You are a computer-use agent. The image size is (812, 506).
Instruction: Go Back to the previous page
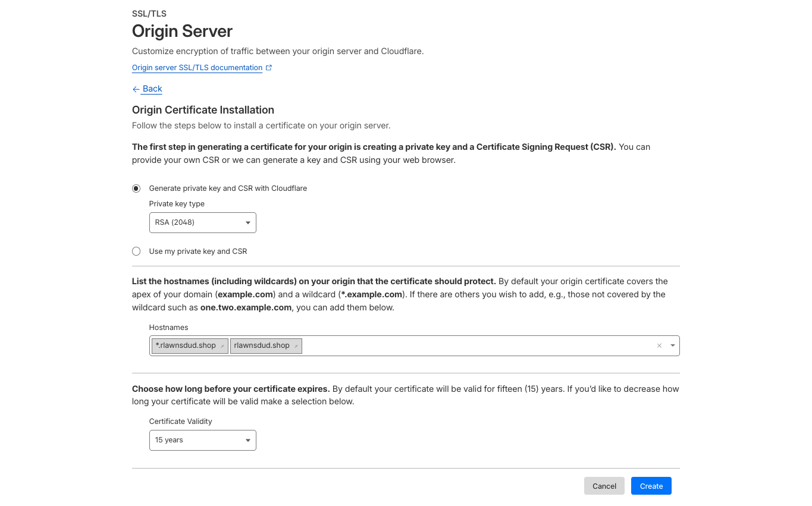click(152, 89)
